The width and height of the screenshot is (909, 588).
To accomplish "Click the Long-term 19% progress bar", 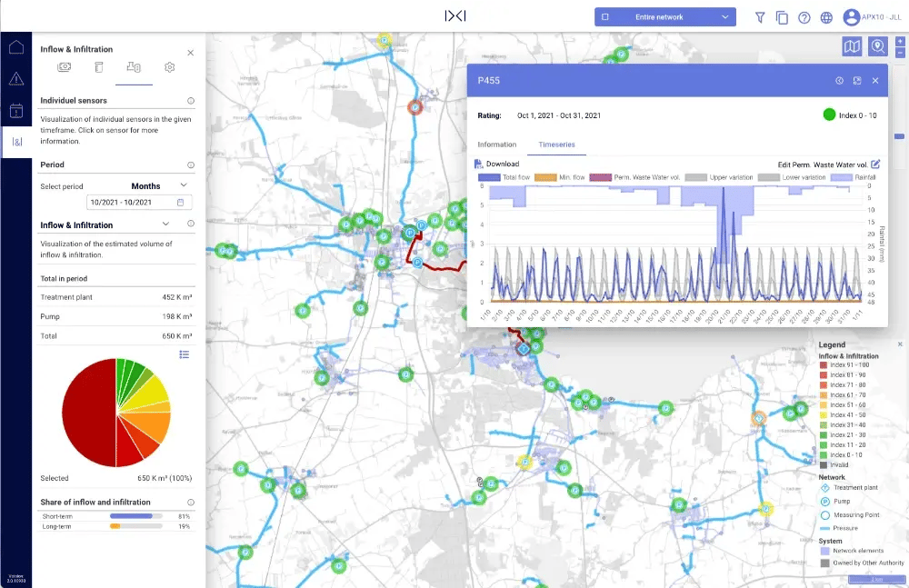I will (x=136, y=526).
